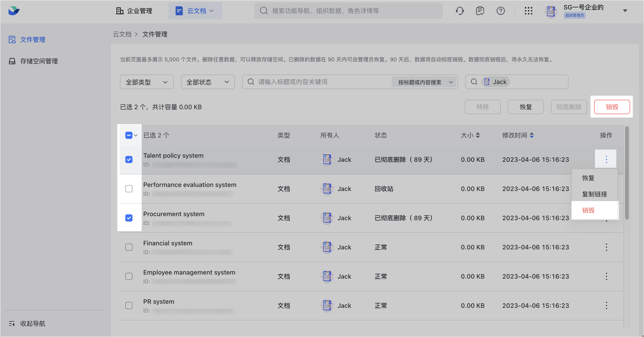The height and width of the screenshot is (337, 644).
Task: Click the Jack owner filter tag
Action: (496, 82)
